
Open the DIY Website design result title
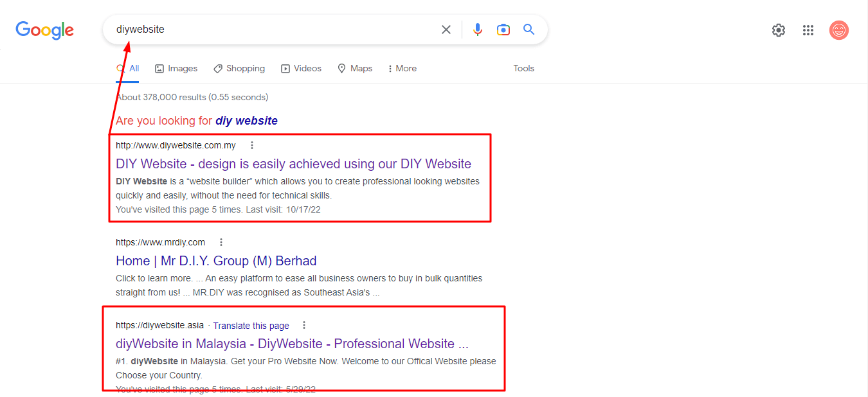point(293,164)
